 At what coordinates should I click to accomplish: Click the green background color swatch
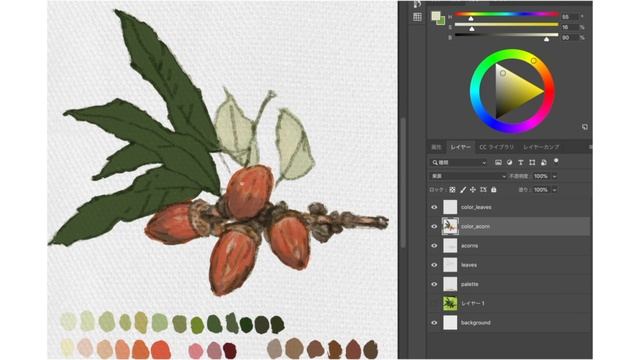tap(442, 22)
